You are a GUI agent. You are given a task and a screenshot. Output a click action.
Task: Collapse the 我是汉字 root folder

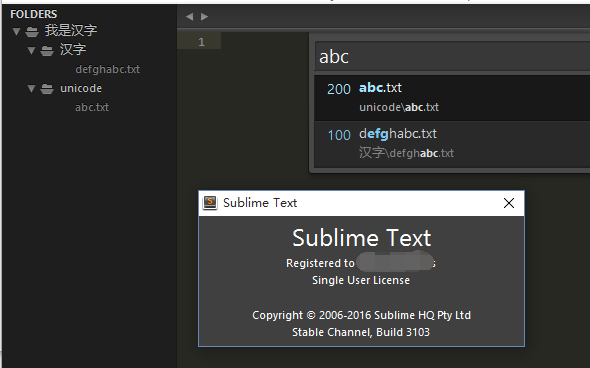pyautogui.click(x=16, y=32)
